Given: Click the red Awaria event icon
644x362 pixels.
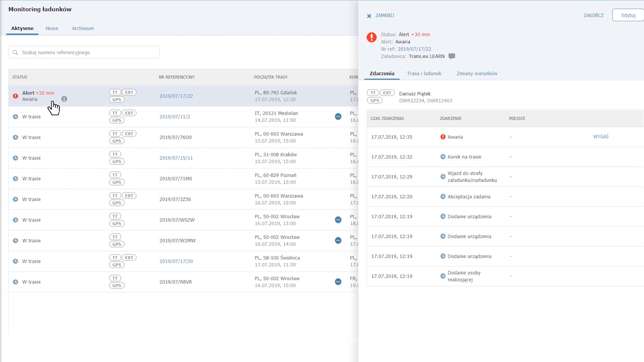Looking at the screenshot, I should (x=443, y=137).
